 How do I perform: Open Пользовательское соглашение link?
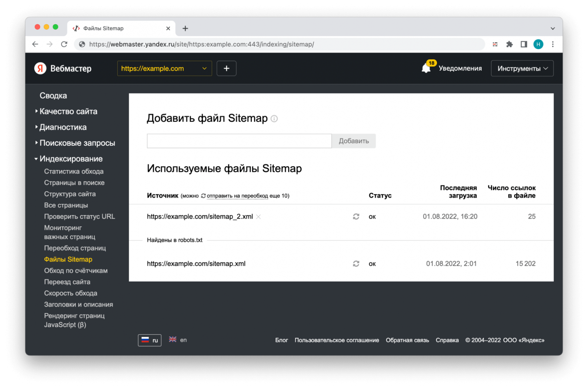coord(336,340)
